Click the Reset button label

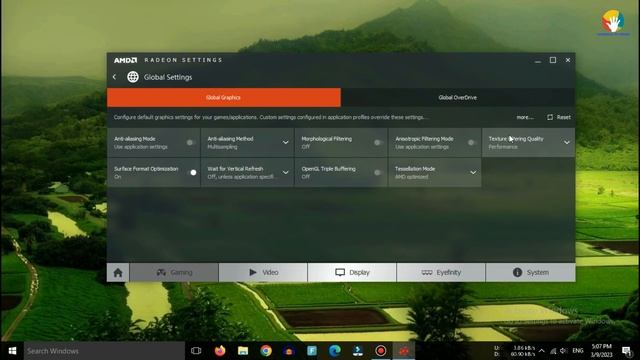pos(564,117)
